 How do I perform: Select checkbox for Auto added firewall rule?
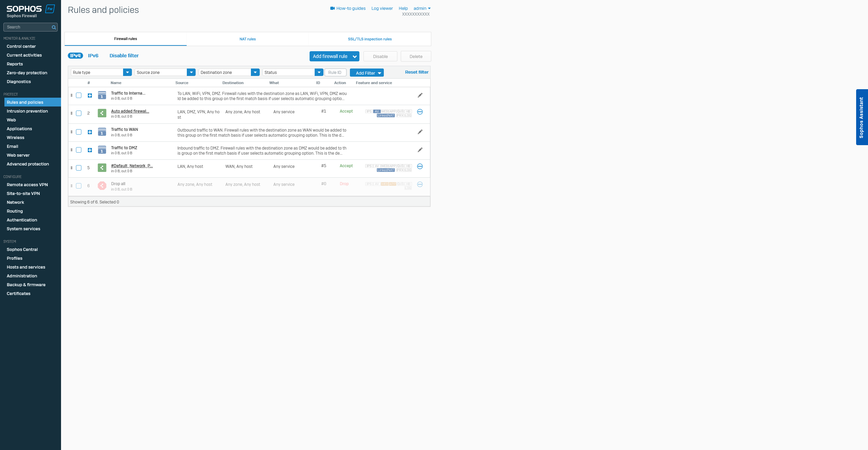point(79,113)
